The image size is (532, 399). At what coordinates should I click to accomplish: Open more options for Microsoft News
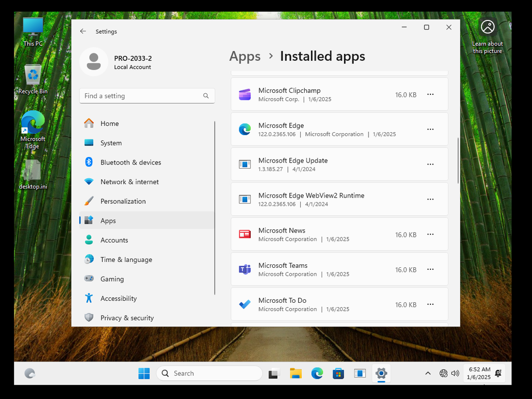point(430,234)
